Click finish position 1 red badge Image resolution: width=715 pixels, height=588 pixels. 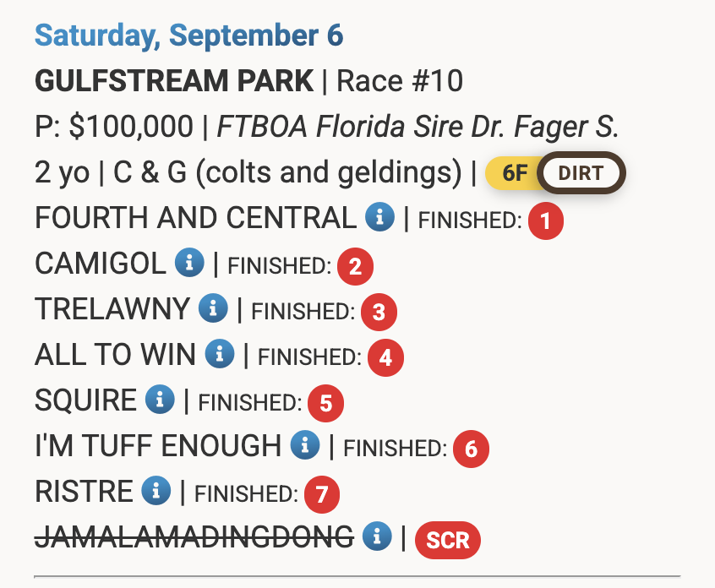[545, 221]
